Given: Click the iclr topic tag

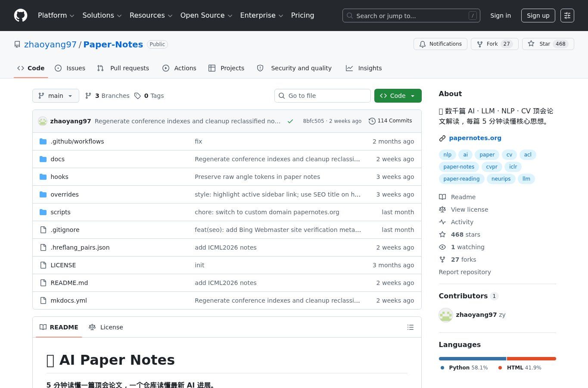Looking at the screenshot, I should coord(513,167).
